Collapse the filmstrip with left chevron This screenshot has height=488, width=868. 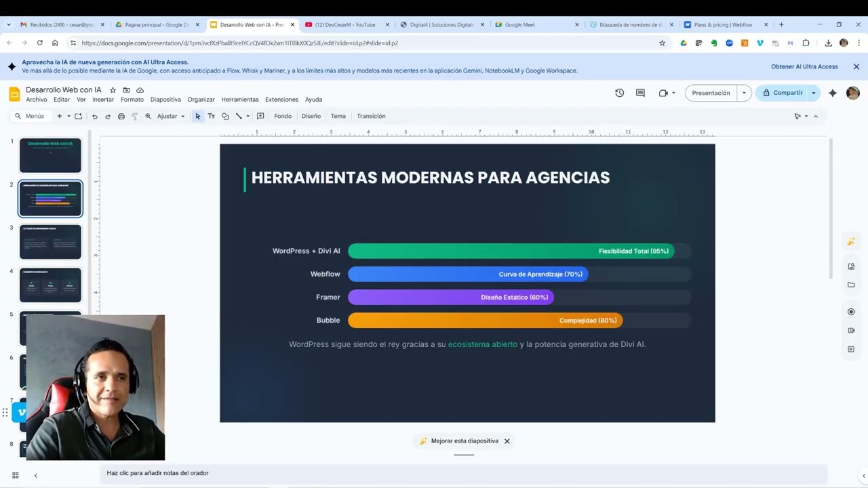36,475
